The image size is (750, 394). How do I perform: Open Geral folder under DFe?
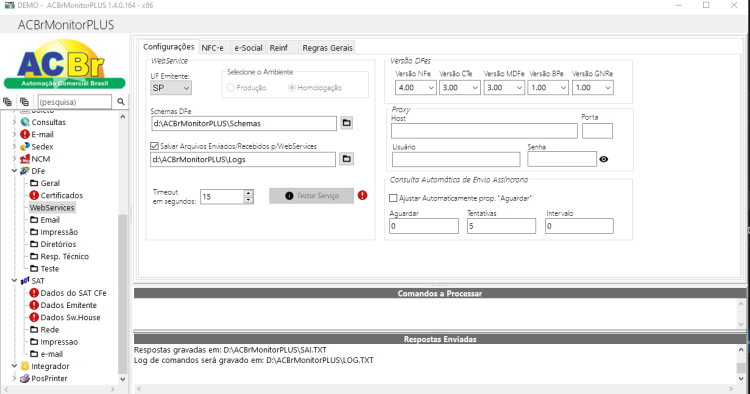click(x=44, y=183)
